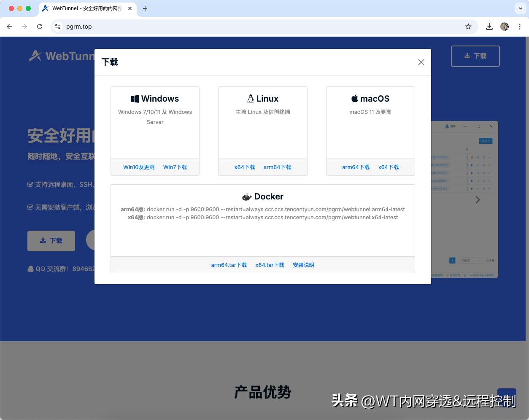Click the Win7下载 link

(175, 167)
